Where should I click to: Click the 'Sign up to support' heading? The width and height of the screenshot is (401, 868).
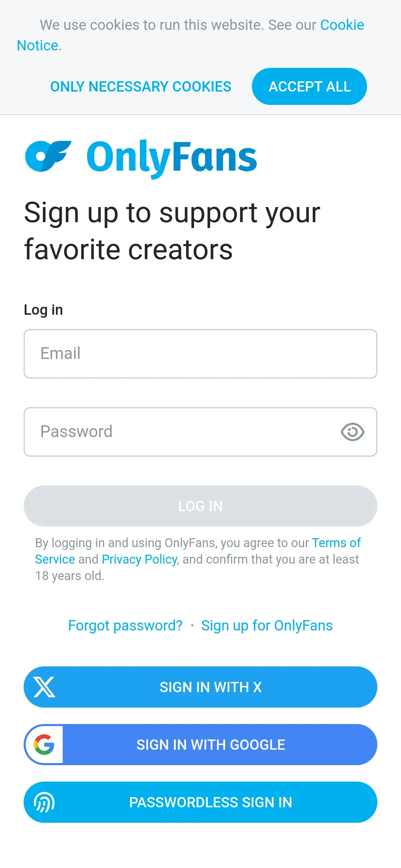(x=172, y=231)
